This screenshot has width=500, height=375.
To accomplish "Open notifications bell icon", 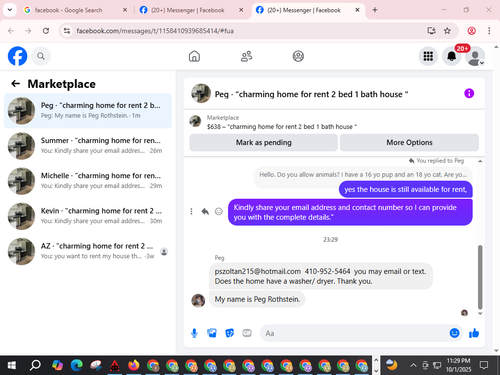I will tap(451, 56).
